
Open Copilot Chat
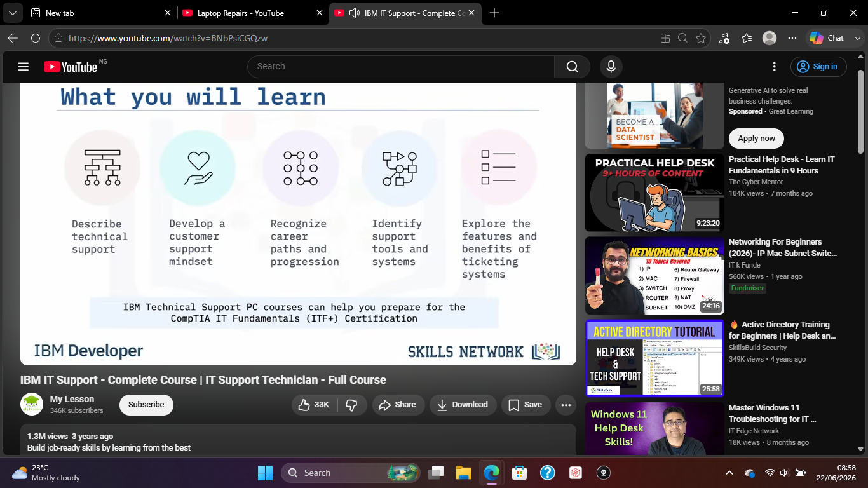click(x=828, y=38)
